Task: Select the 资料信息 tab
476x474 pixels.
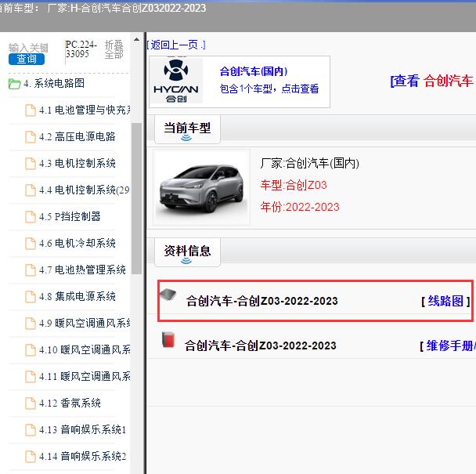Action: click(187, 252)
